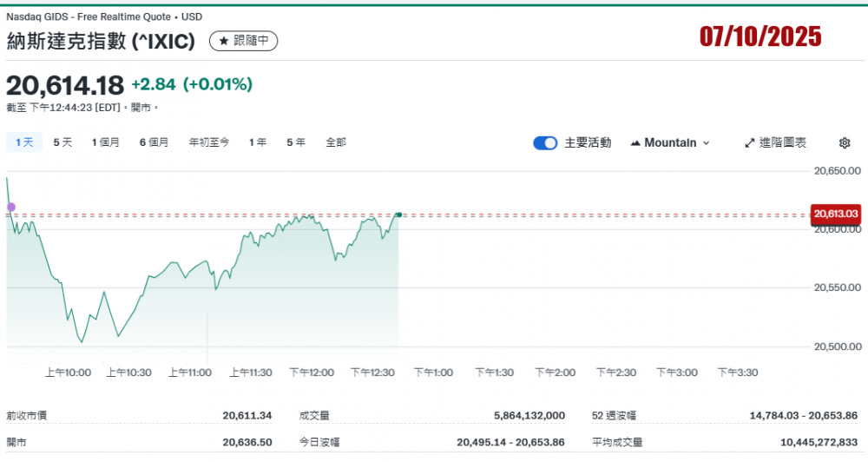Switch chart to 6個月 range
The width and height of the screenshot is (868, 462).
click(154, 142)
